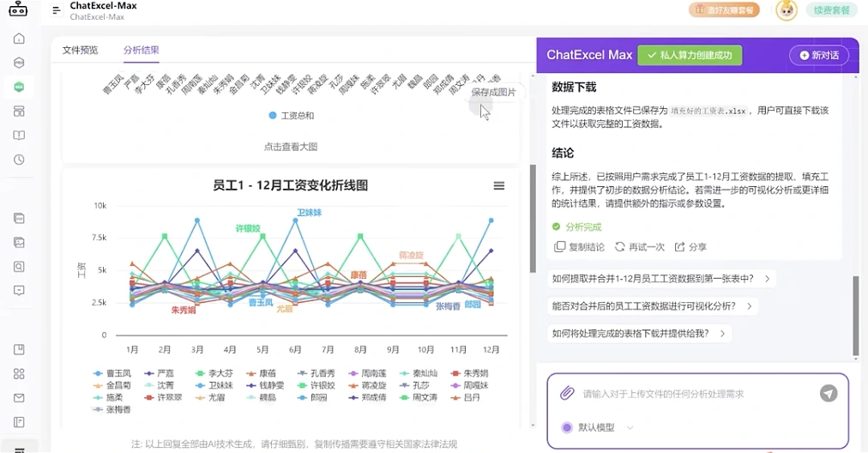
Task: Toggle 金昌菊 legend series
Action: click(112, 385)
